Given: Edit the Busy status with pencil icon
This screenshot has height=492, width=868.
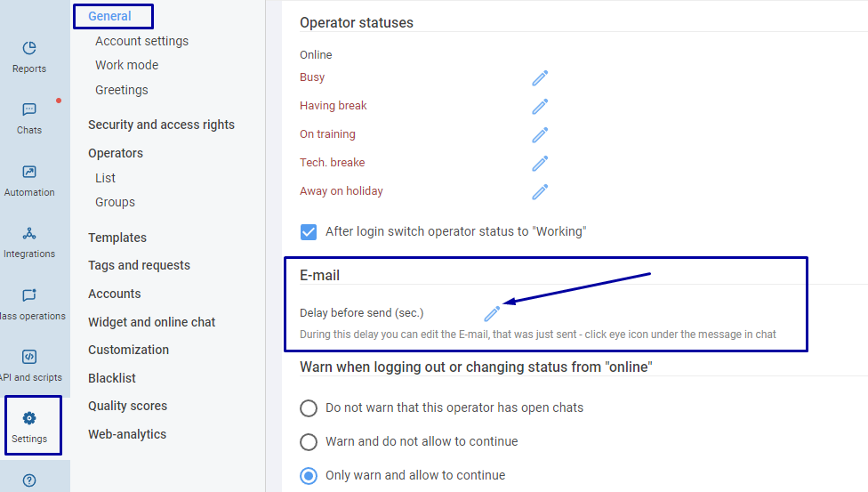Looking at the screenshot, I should (x=540, y=78).
